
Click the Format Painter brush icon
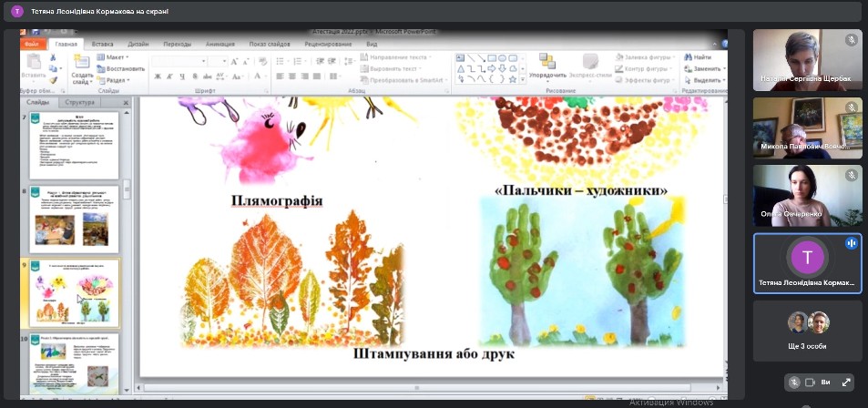(55, 79)
